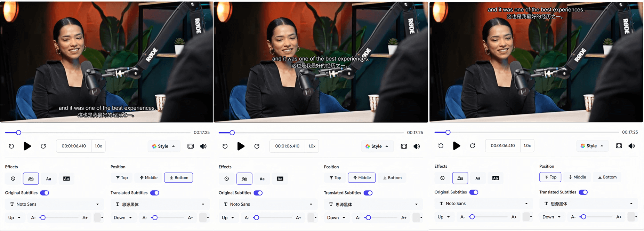The height and width of the screenshot is (231, 644).
Task: Select no-effect icon in left panel
Action: [x=13, y=178]
